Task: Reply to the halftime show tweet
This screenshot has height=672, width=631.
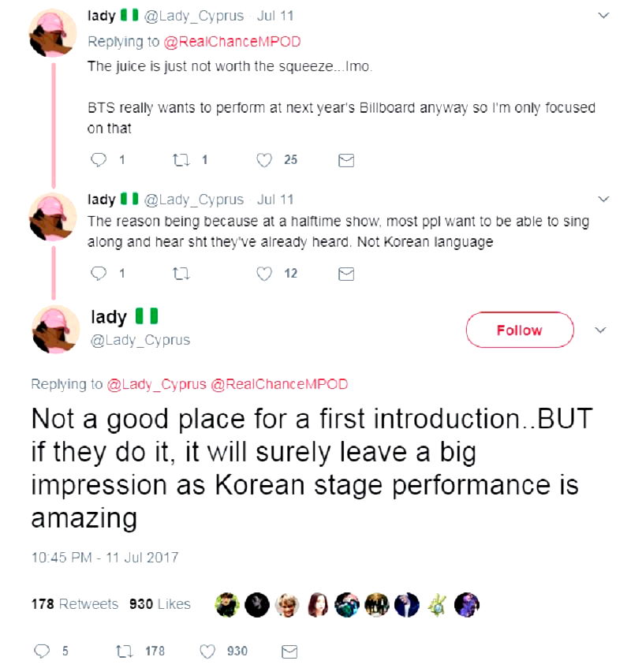Action: point(99,274)
